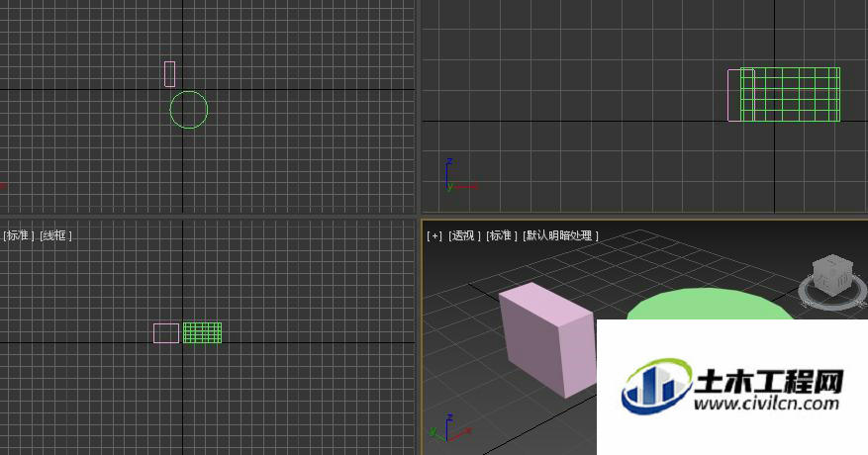The width and height of the screenshot is (868, 455).
Task: Select the green wireframe in the bottom-left viewport
Action: 203,332
